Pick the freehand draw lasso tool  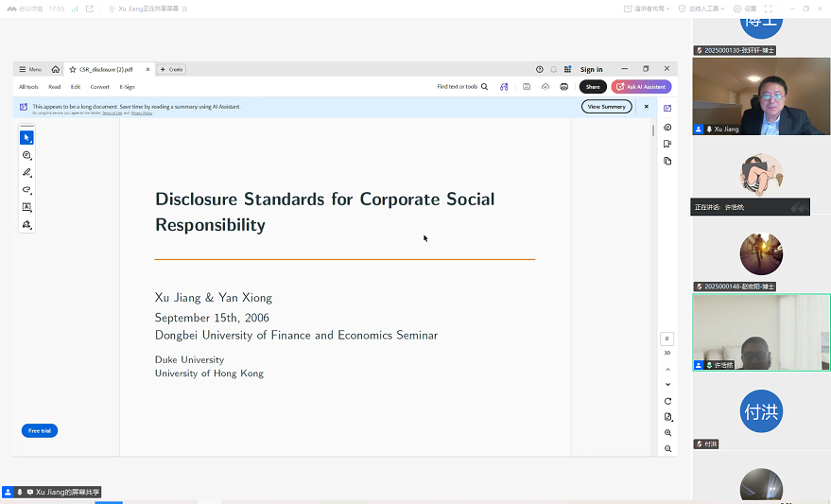pos(26,190)
